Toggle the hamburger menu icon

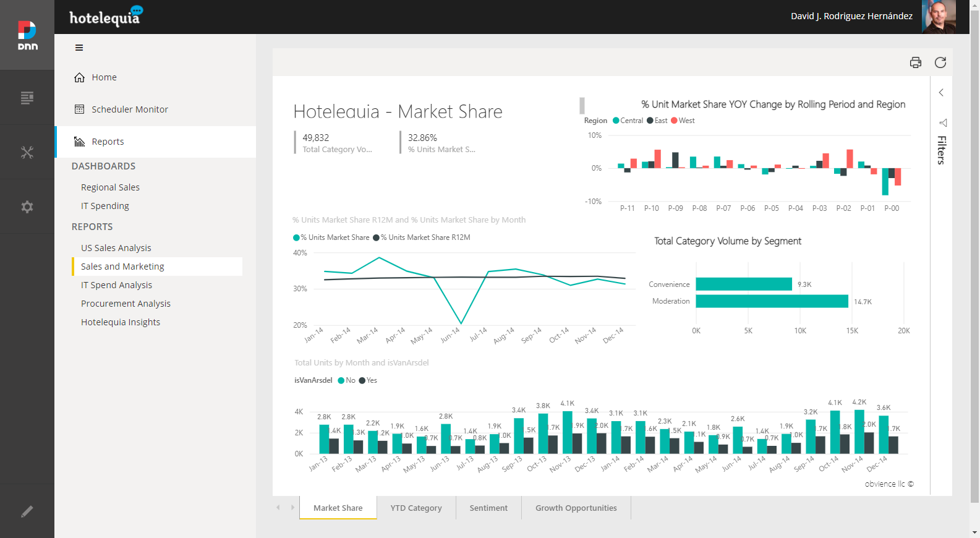coord(79,48)
